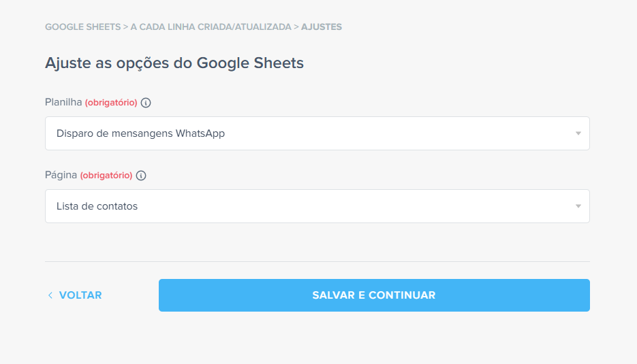
Task: Click the first '>' breadcrumb separator
Action: 125,27
